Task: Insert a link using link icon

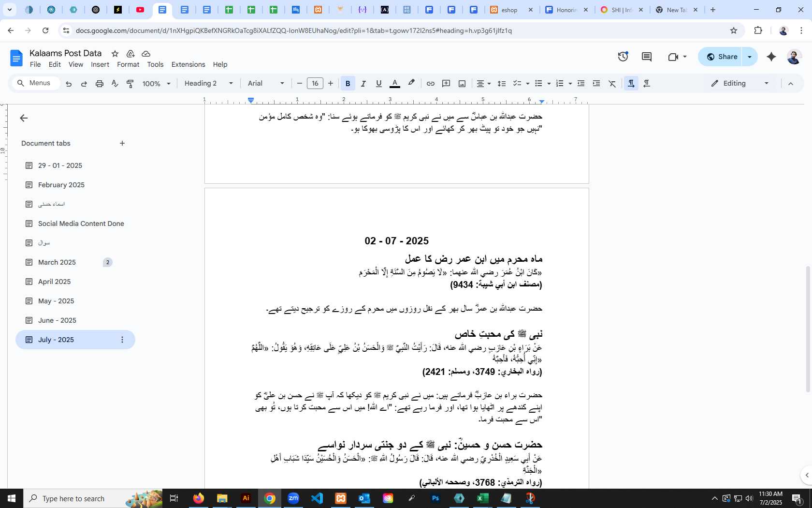Action: (430, 84)
